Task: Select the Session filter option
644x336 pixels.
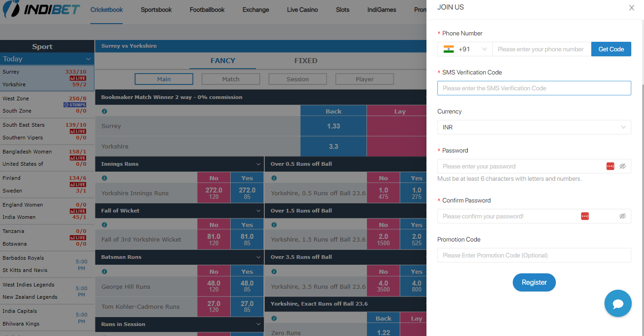Action: [x=297, y=79]
